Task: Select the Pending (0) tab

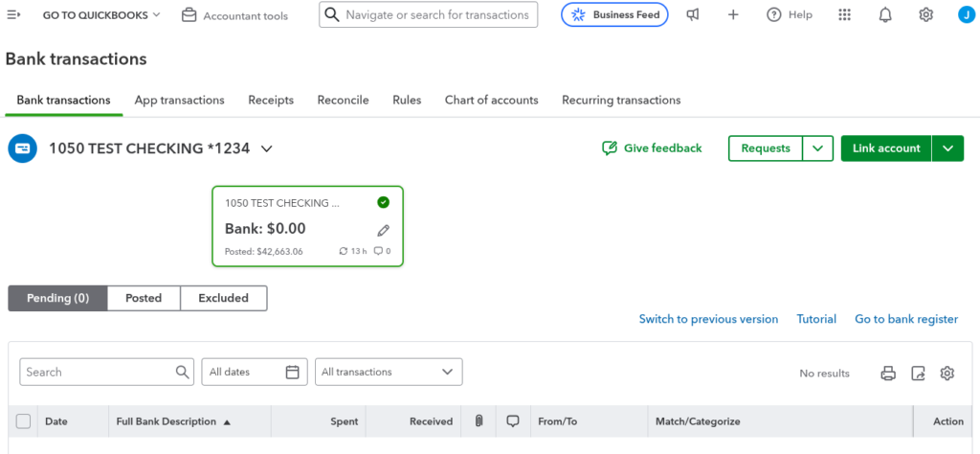Action: click(57, 298)
